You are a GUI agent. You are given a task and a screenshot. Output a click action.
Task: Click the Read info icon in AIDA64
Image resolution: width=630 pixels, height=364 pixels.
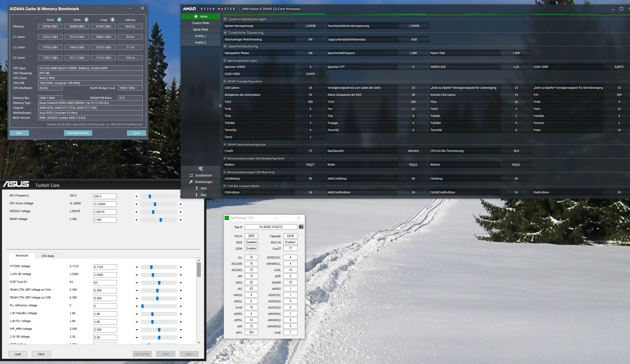click(x=59, y=20)
